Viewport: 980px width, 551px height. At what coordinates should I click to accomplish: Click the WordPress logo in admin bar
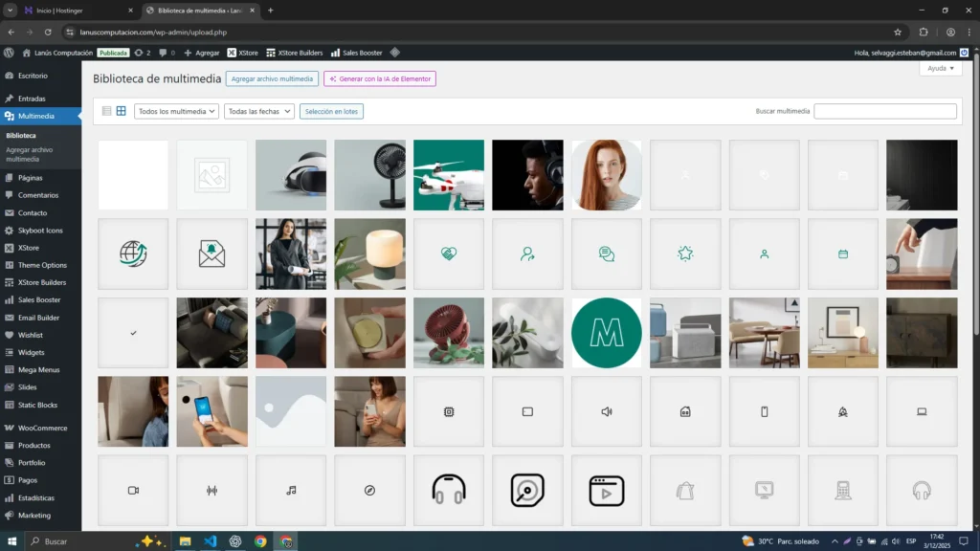click(9, 53)
